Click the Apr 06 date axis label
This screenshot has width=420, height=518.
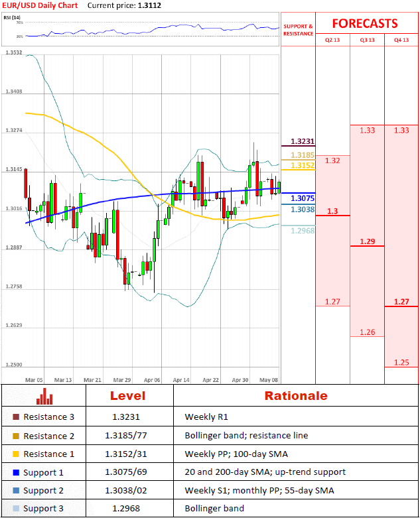pos(152,380)
